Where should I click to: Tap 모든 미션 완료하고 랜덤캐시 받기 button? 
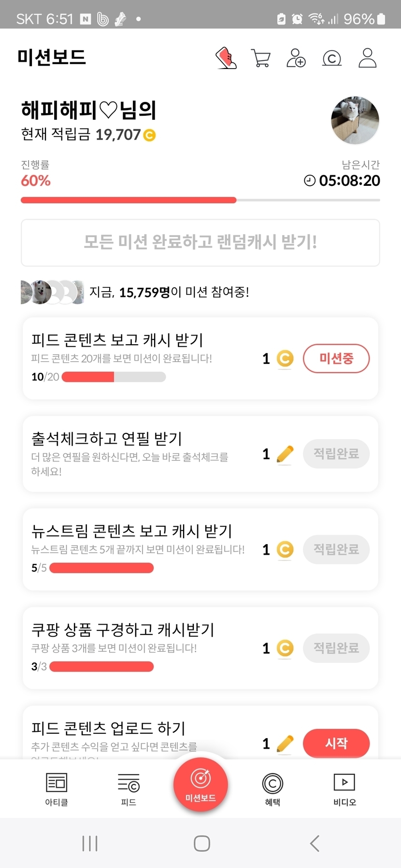click(200, 242)
